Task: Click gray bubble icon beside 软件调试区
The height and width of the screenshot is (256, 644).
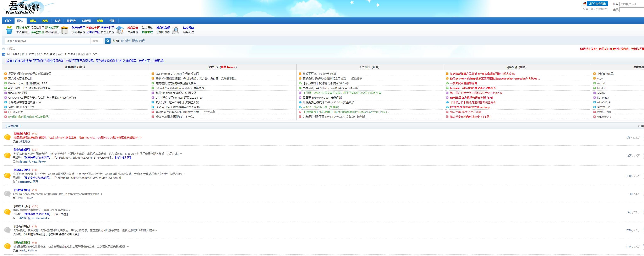Action: click(7, 194)
